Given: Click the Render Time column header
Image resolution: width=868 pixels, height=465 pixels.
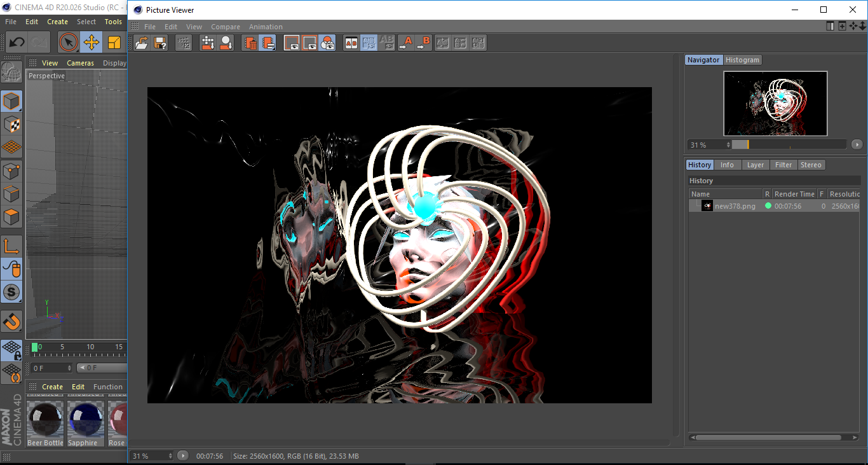Looking at the screenshot, I should click(x=794, y=194).
